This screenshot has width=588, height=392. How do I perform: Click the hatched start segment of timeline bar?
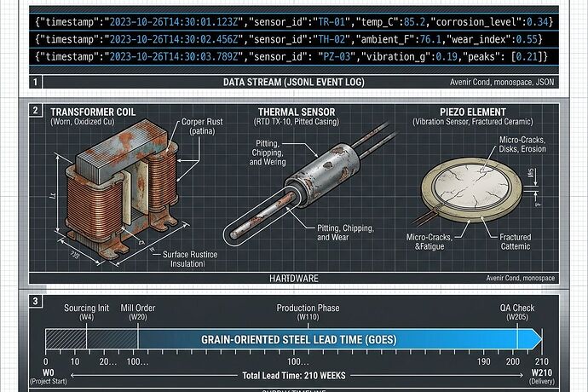click(x=66, y=339)
